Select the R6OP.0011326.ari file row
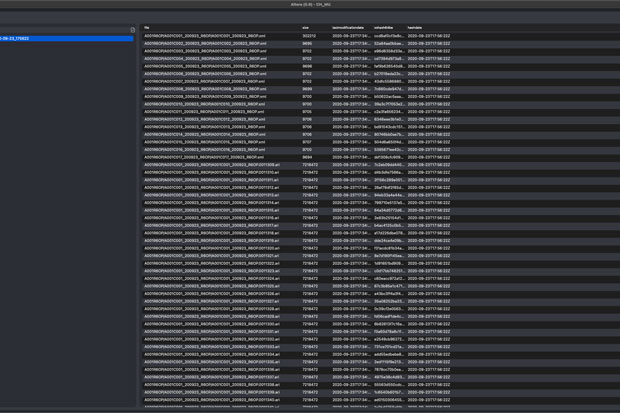The image size is (620, 413). [x=381, y=294]
